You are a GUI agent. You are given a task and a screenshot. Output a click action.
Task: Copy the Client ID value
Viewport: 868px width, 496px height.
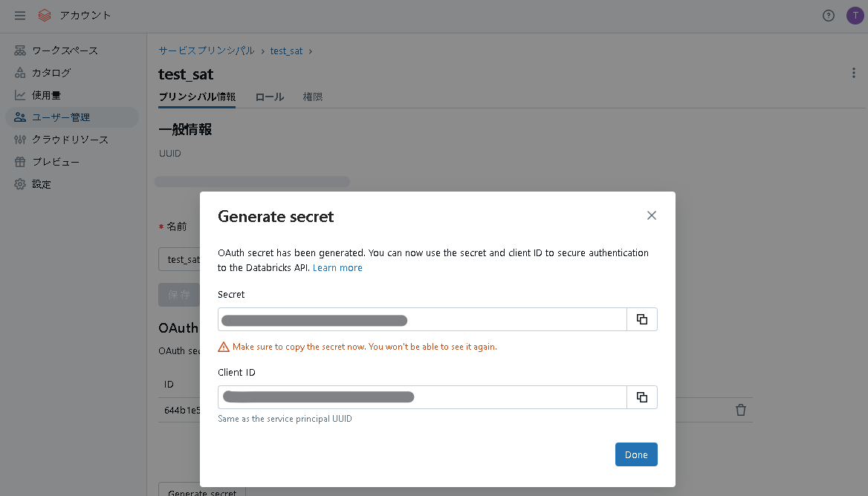[642, 397]
